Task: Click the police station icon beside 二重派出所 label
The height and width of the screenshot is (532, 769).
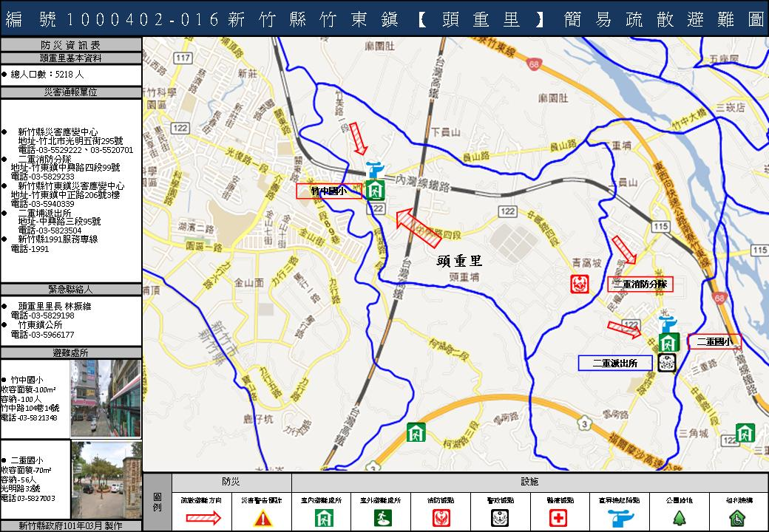Action: tap(666, 363)
